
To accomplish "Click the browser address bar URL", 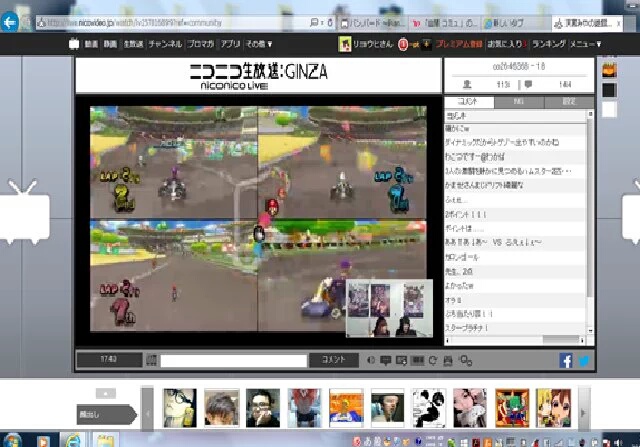I will pyautogui.click(x=173, y=23).
